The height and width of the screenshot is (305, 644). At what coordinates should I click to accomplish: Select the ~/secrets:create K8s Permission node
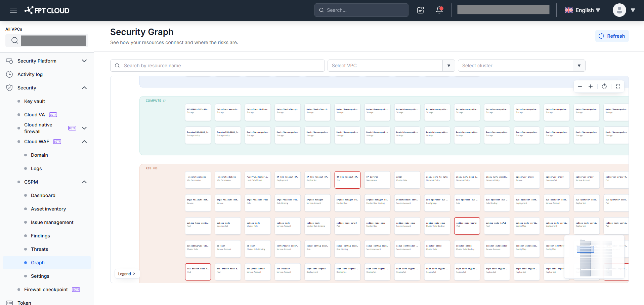[198, 180]
